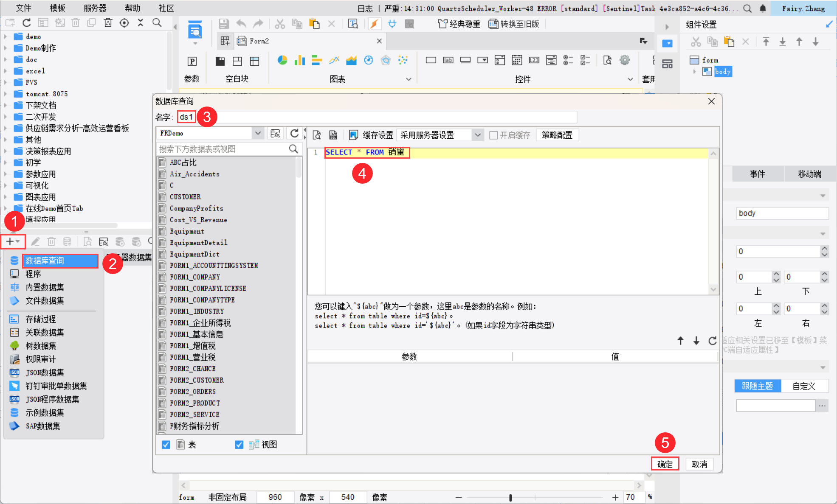Viewport: 837px width, 504px height.
Task: Click the move parameter up arrow
Action: point(680,341)
